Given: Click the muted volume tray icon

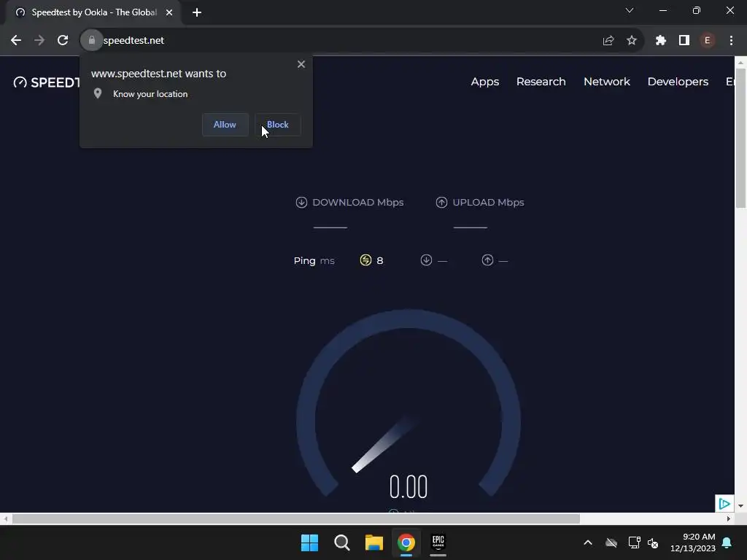Looking at the screenshot, I should pyautogui.click(x=653, y=542).
